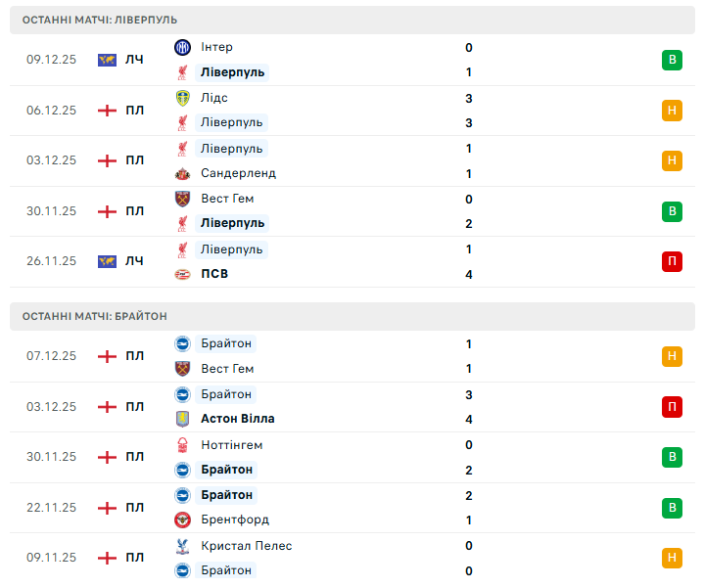The width and height of the screenshot is (704, 588).
Task: Click the Leeds club crest
Action: (182, 98)
